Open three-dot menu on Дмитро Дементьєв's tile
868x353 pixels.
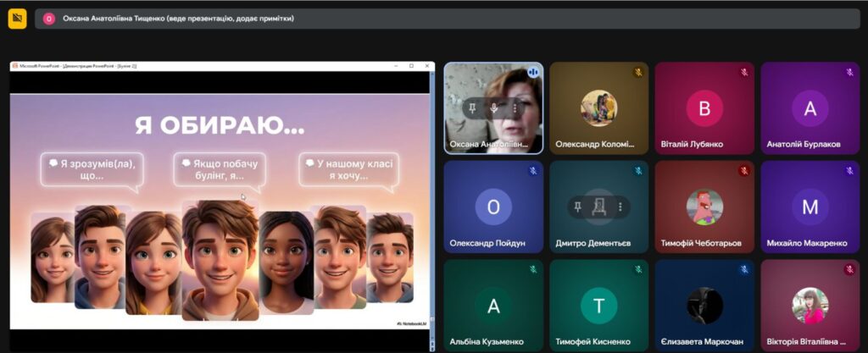tap(620, 207)
